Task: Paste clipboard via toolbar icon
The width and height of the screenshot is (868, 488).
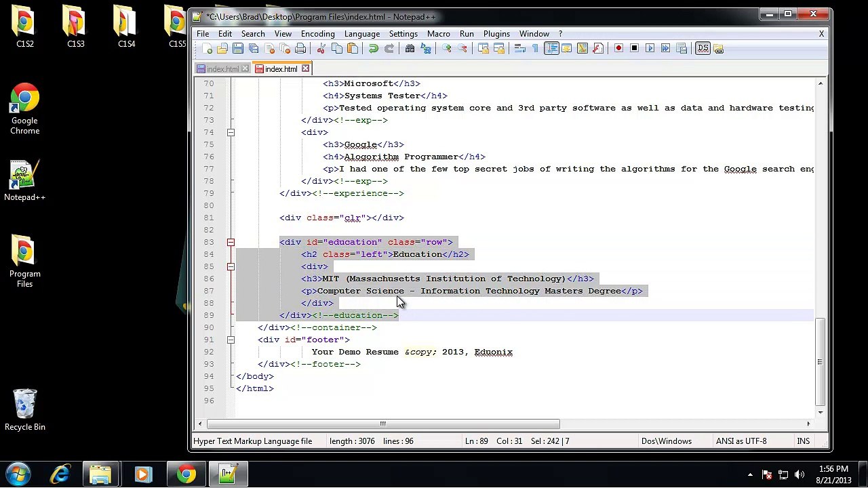Action: click(353, 49)
